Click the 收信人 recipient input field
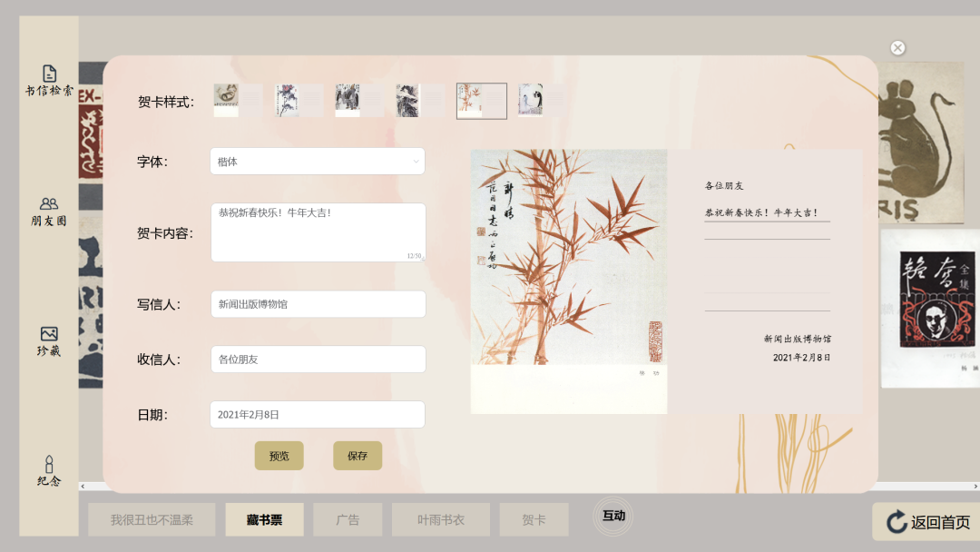Viewport: 980px width, 552px height. click(x=318, y=360)
